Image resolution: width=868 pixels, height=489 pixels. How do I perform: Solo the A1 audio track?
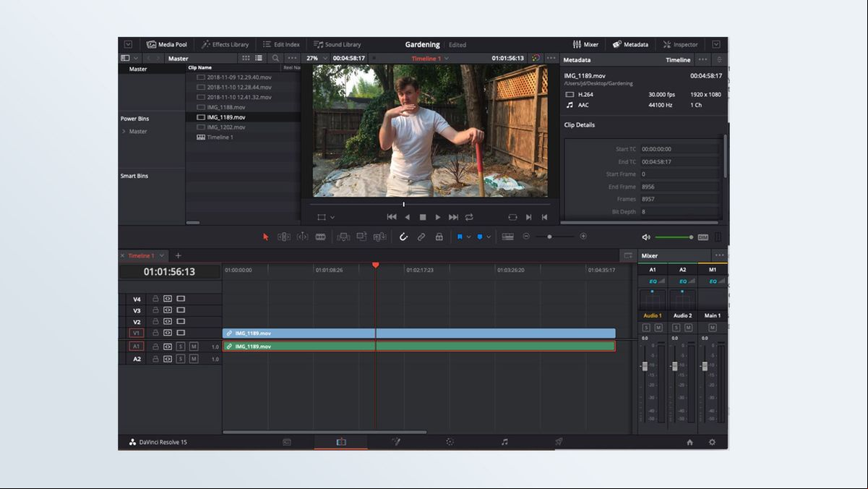(x=181, y=346)
